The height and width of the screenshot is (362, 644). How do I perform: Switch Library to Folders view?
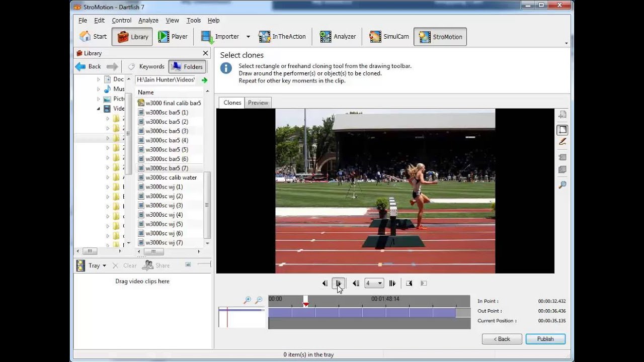pos(188,66)
